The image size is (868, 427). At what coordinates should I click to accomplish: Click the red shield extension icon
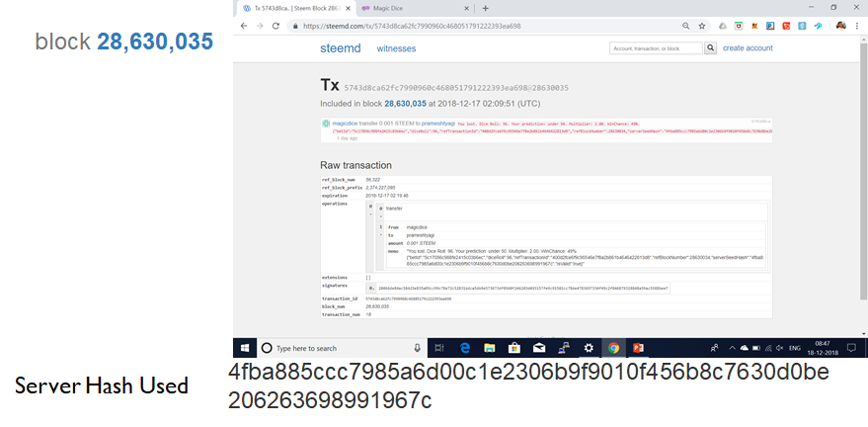(x=739, y=26)
